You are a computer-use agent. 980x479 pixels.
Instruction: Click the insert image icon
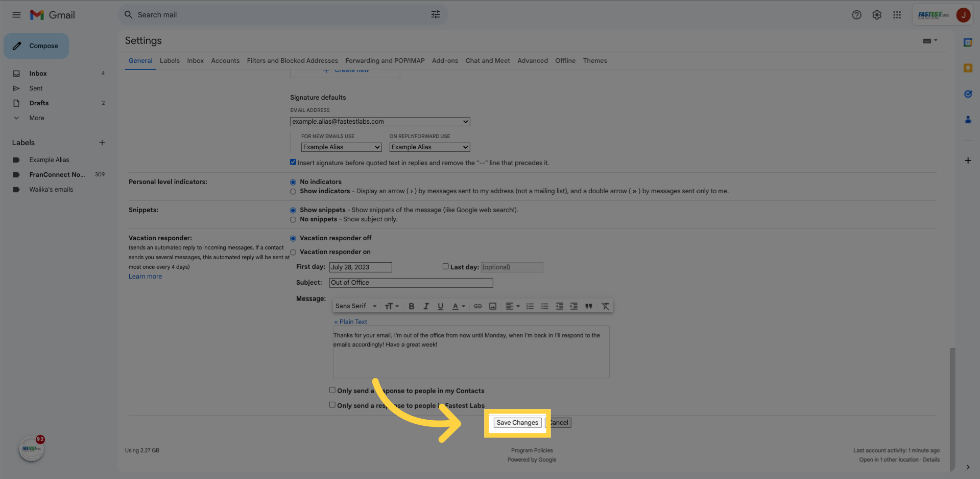point(493,306)
